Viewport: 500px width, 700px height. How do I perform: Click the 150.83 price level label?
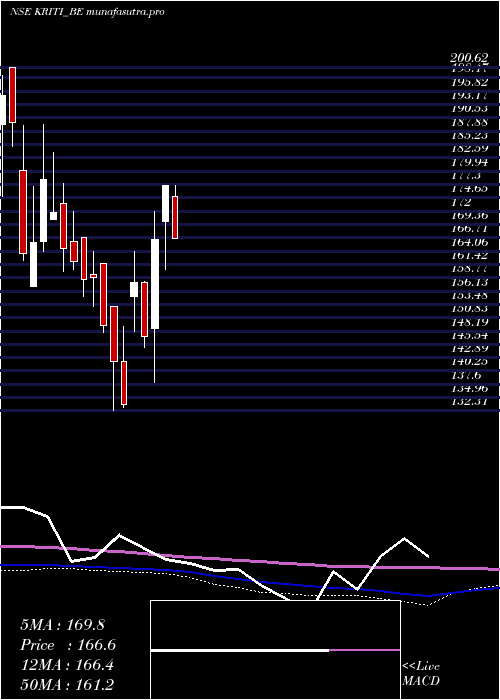click(469, 308)
